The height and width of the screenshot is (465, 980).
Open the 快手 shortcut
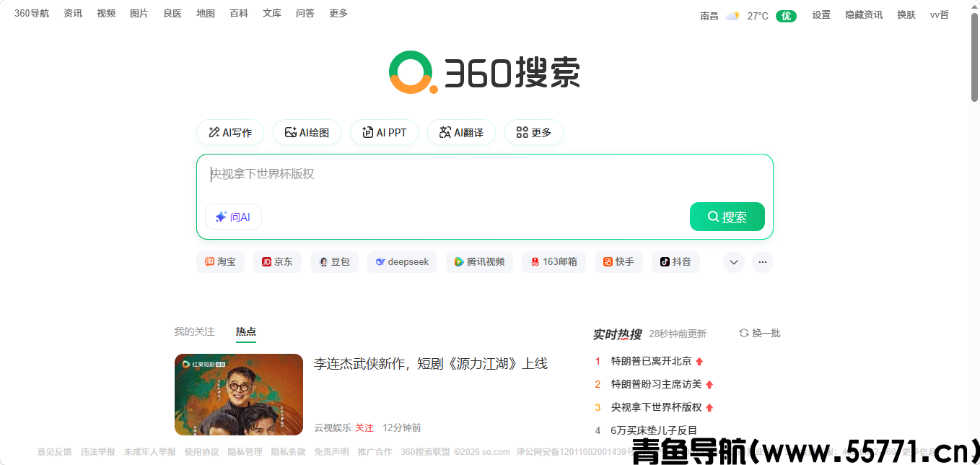click(x=618, y=262)
